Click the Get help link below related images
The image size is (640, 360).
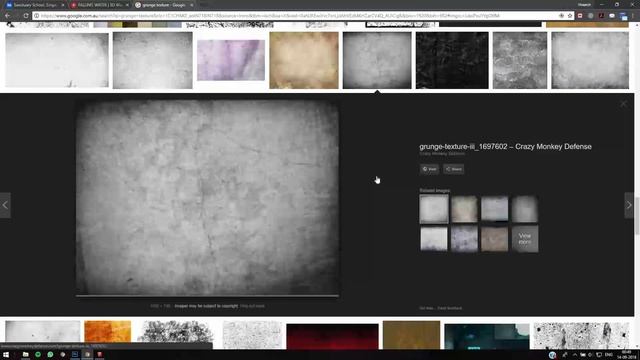pos(427,308)
